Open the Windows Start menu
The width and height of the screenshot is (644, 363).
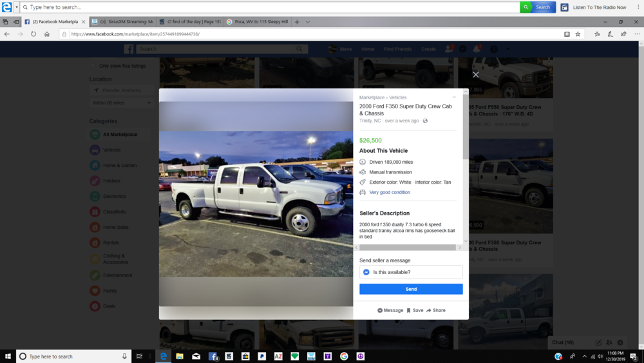coord(8,357)
